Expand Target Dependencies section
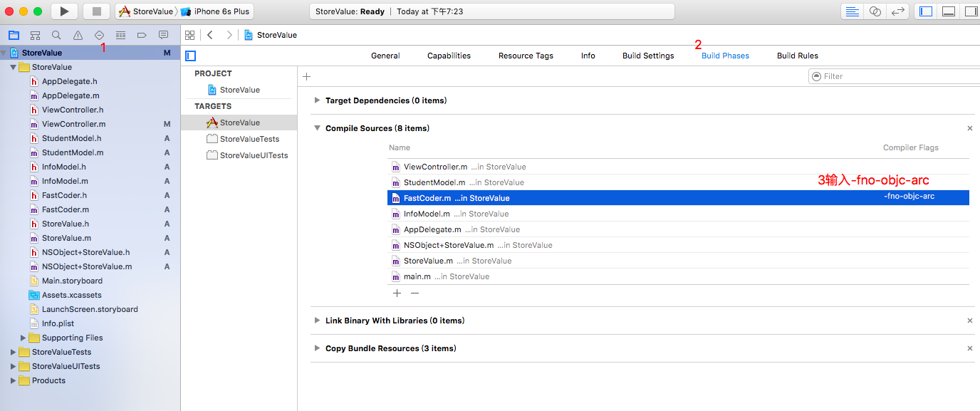This screenshot has height=411, width=980. (317, 100)
